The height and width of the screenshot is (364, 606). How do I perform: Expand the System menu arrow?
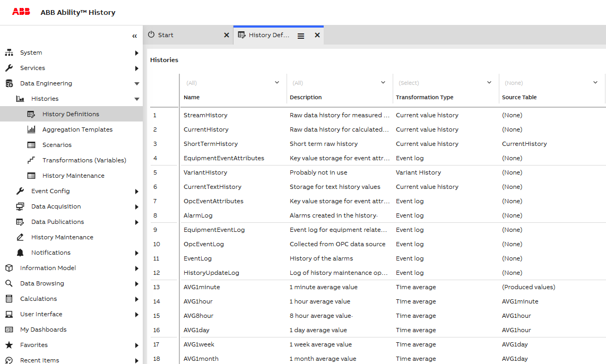point(136,53)
